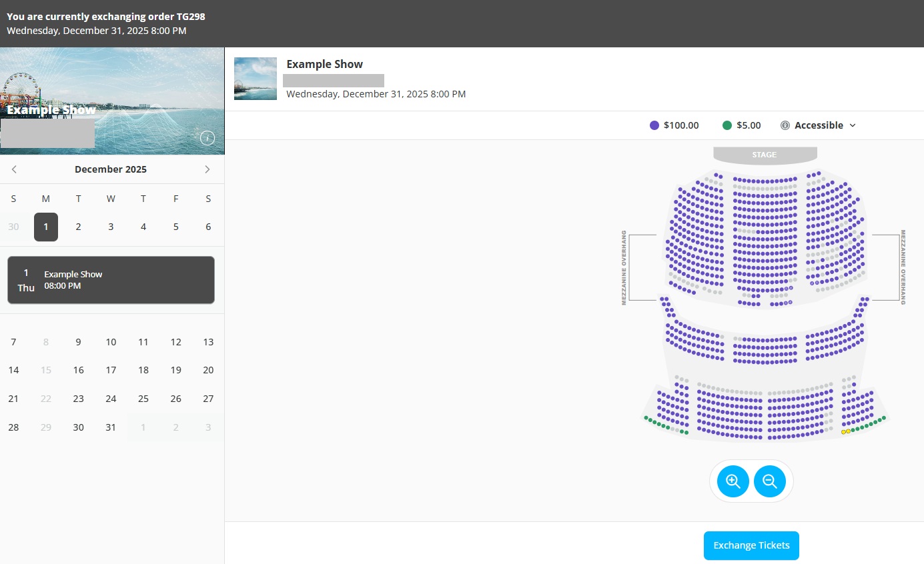Click the Exchange Tickets button
Viewport: 924px width, 564px height.
tap(751, 545)
